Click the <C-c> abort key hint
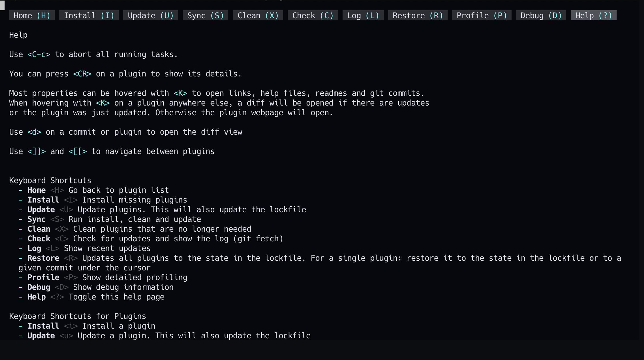The image size is (644, 360). click(x=39, y=54)
